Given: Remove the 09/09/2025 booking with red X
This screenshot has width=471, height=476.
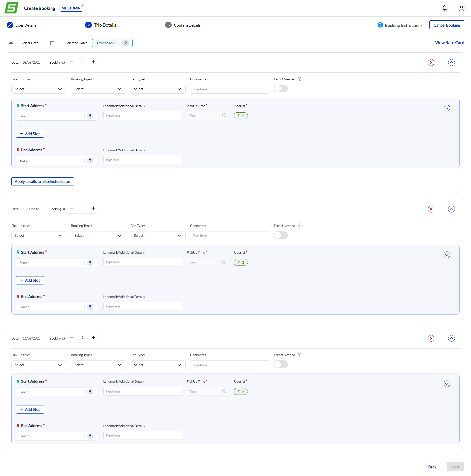Looking at the screenshot, I should [431, 62].
